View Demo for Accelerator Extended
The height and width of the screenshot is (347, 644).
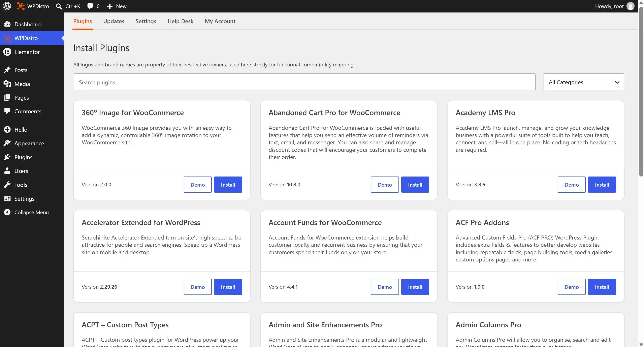pos(197,287)
